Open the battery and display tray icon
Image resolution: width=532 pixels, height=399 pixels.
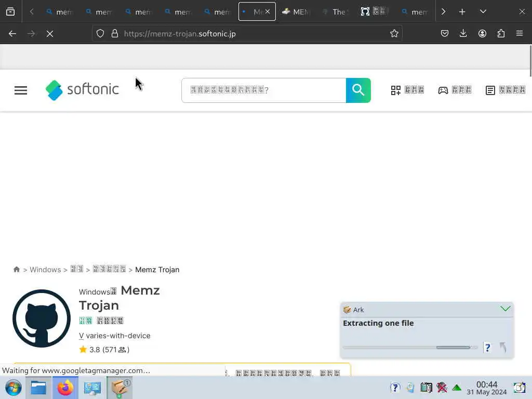[426, 388]
